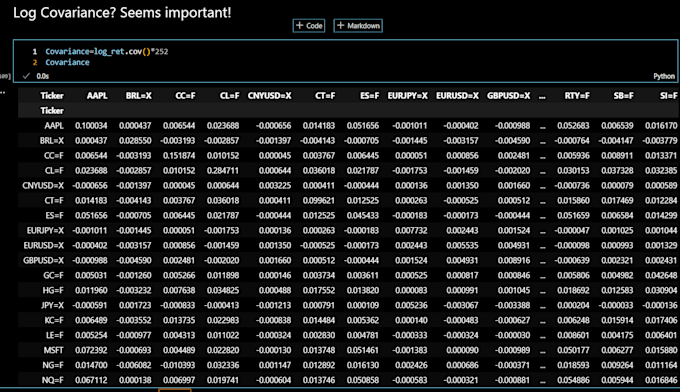680x392 pixels.
Task: Click the RTY=F column header
Action: tap(577, 96)
